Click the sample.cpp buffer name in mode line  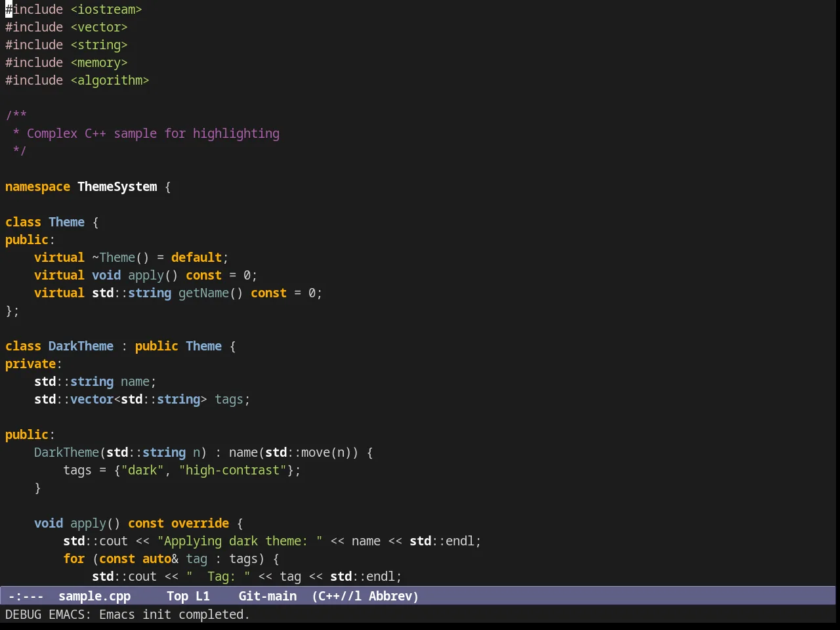point(94,596)
